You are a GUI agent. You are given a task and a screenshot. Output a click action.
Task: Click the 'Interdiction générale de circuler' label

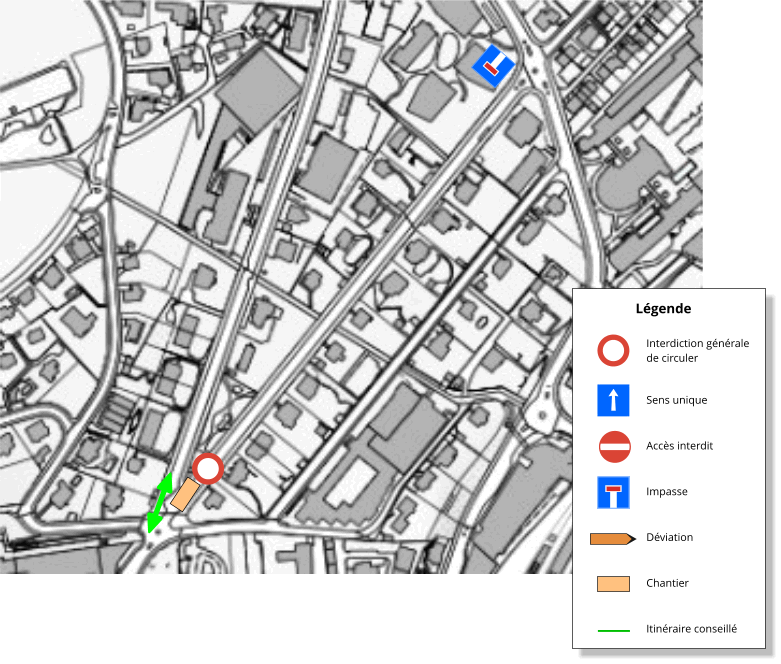click(x=697, y=351)
